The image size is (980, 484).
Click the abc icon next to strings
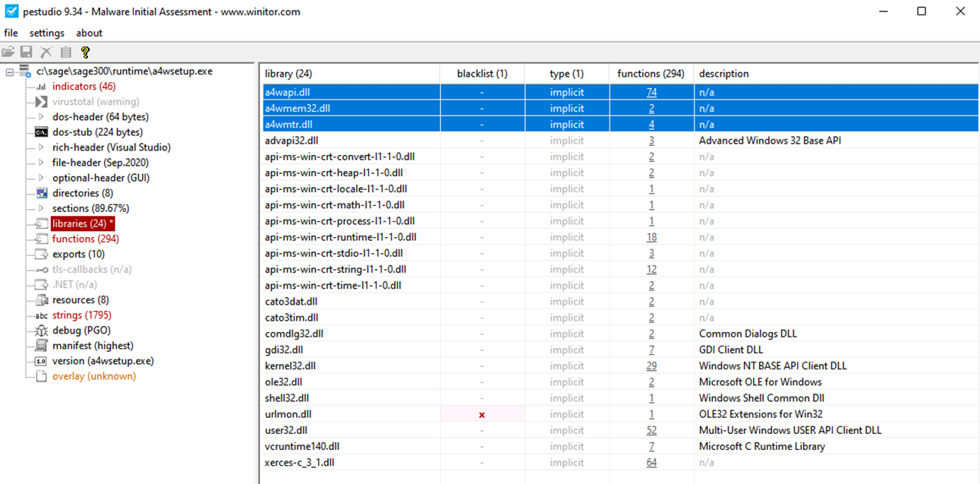pos(41,315)
